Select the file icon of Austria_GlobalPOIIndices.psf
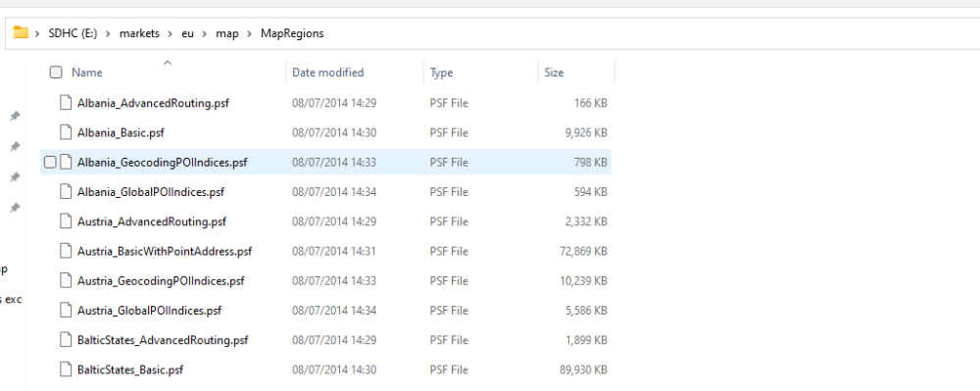 click(66, 311)
